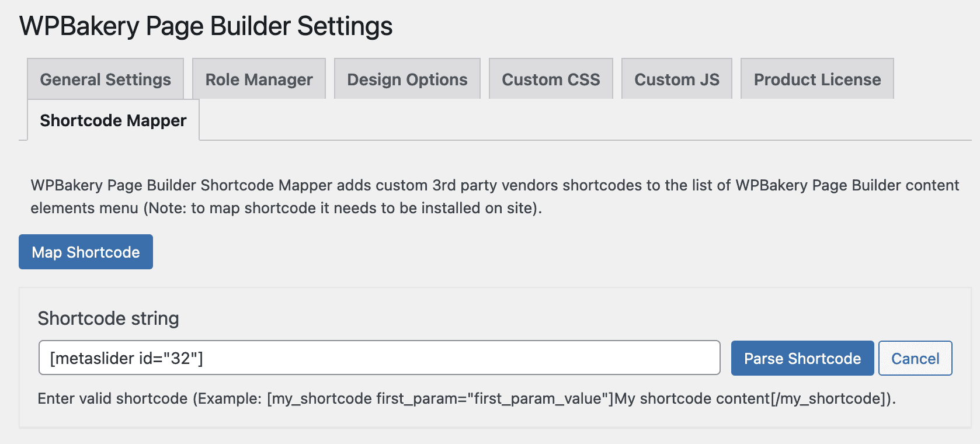Click the "Shortcode string" field label
Screen dimensions: 980x444
pyautogui.click(x=108, y=318)
